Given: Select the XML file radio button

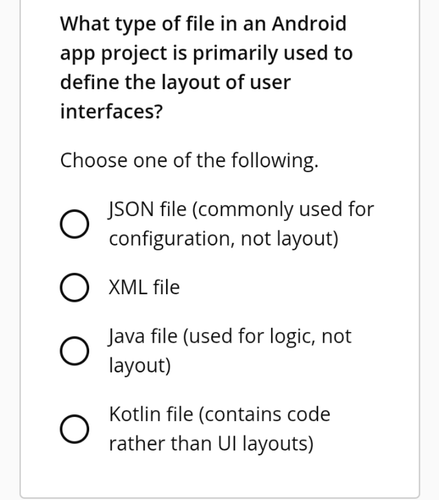Looking at the screenshot, I should pos(74,287).
